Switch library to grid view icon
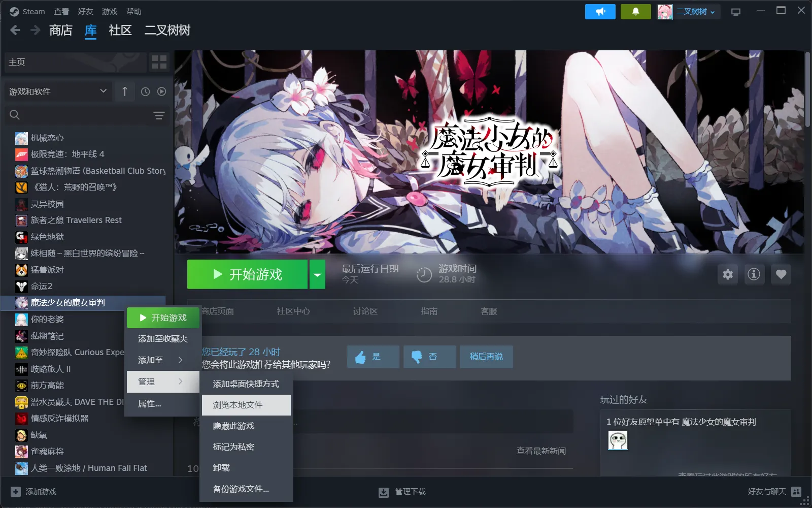 (159, 62)
